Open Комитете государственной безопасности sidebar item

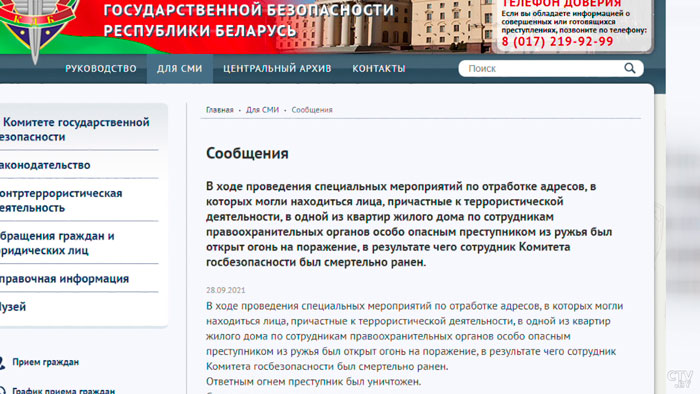click(75, 129)
